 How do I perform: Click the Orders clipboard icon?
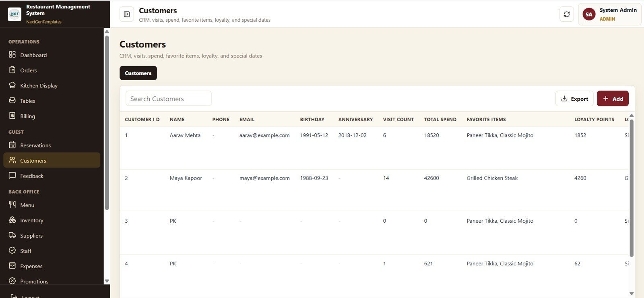point(12,70)
